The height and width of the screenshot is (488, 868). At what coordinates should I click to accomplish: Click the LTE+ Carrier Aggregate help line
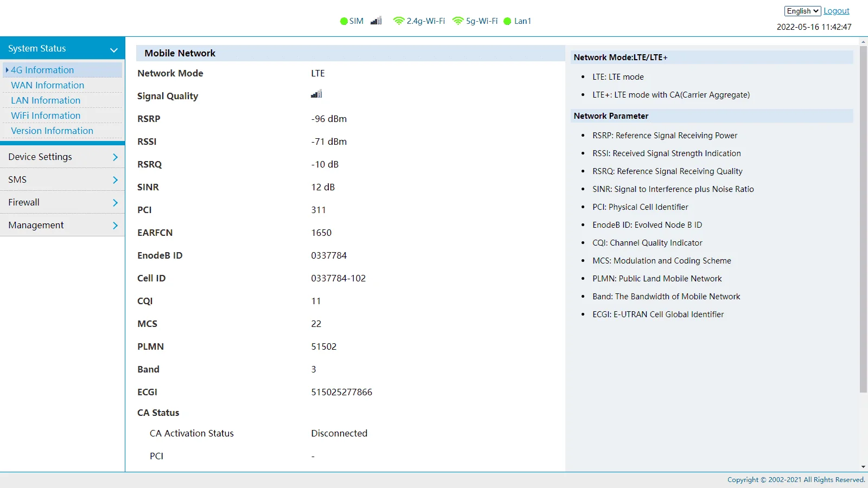point(671,95)
